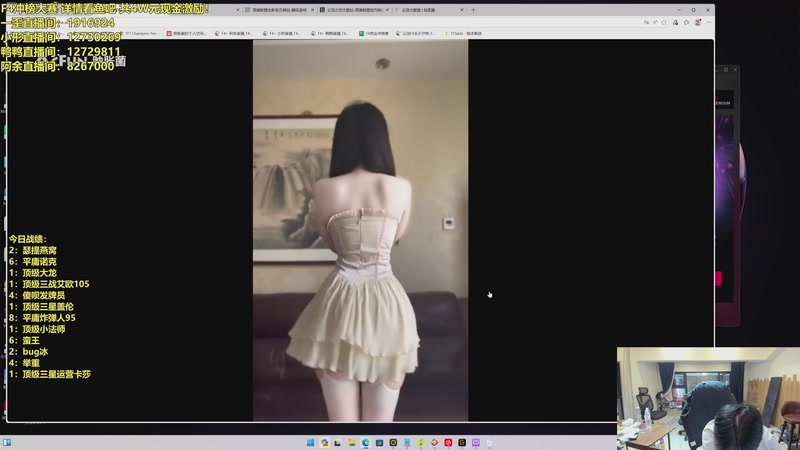Click the vertical video in the browser
Image resolution: width=800 pixels, height=450 pixels.
pos(360,230)
